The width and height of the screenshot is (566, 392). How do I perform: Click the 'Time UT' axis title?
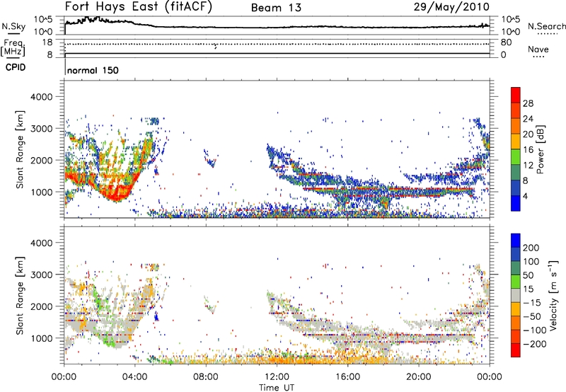(277, 388)
